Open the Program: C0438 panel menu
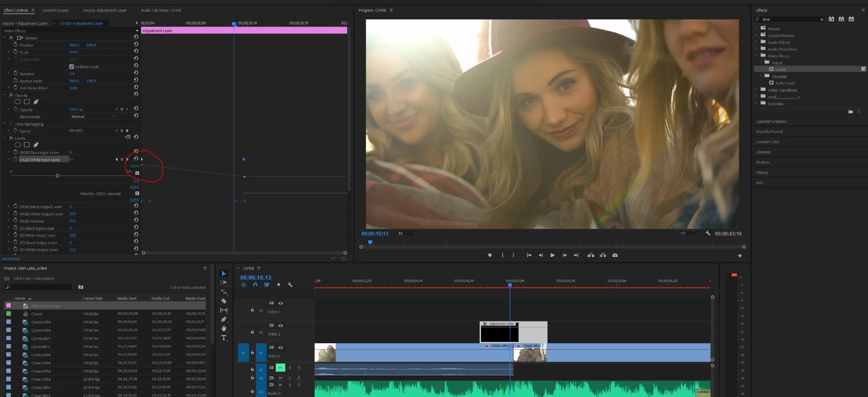 pos(391,10)
